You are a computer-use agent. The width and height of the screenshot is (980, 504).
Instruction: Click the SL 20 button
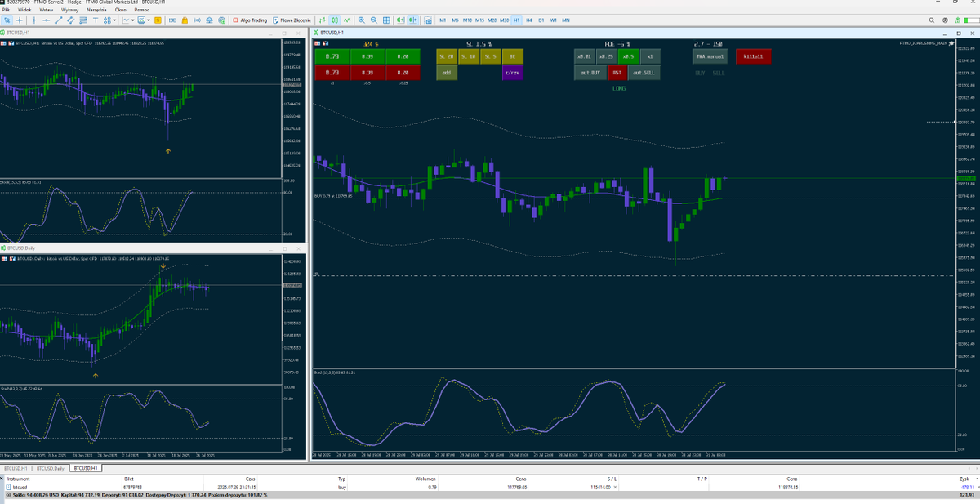(446, 56)
